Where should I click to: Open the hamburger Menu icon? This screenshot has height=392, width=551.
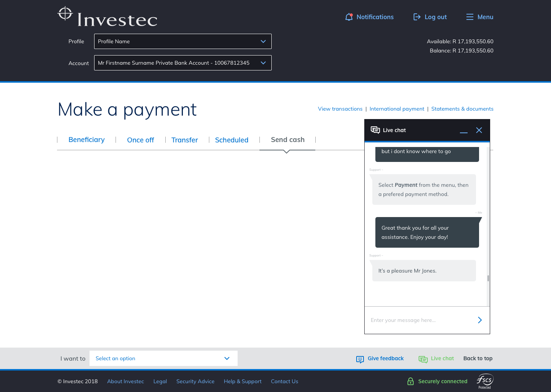click(x=469, y=17)
